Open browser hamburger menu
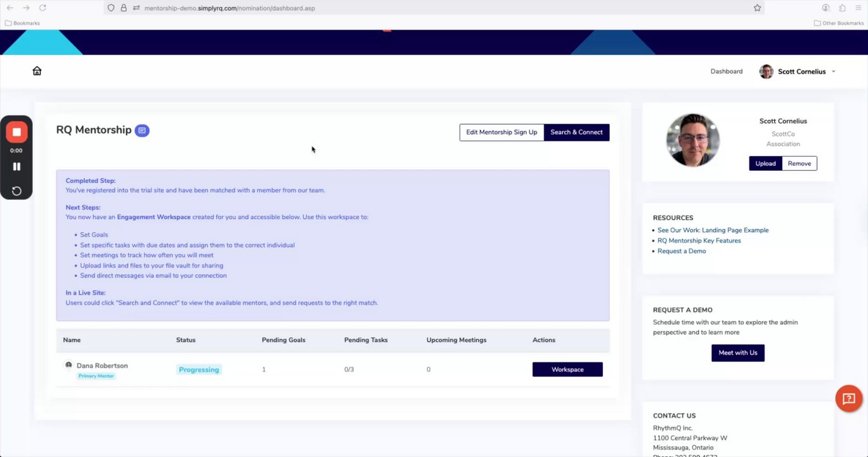 pos(858,8)
